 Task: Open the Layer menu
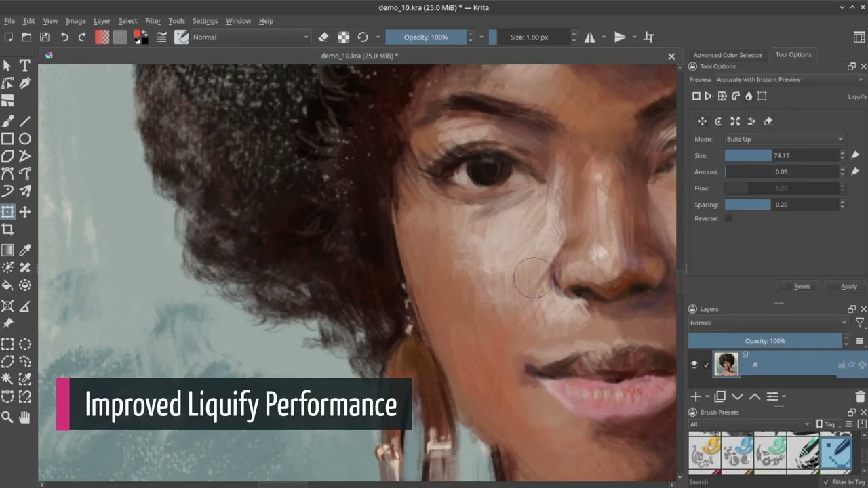click(102, 21)
